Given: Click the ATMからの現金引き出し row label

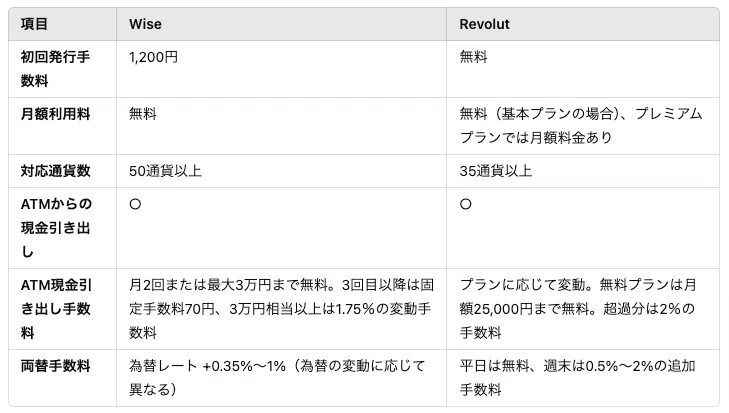Looking at the screenshot, I should pos(56,228).
